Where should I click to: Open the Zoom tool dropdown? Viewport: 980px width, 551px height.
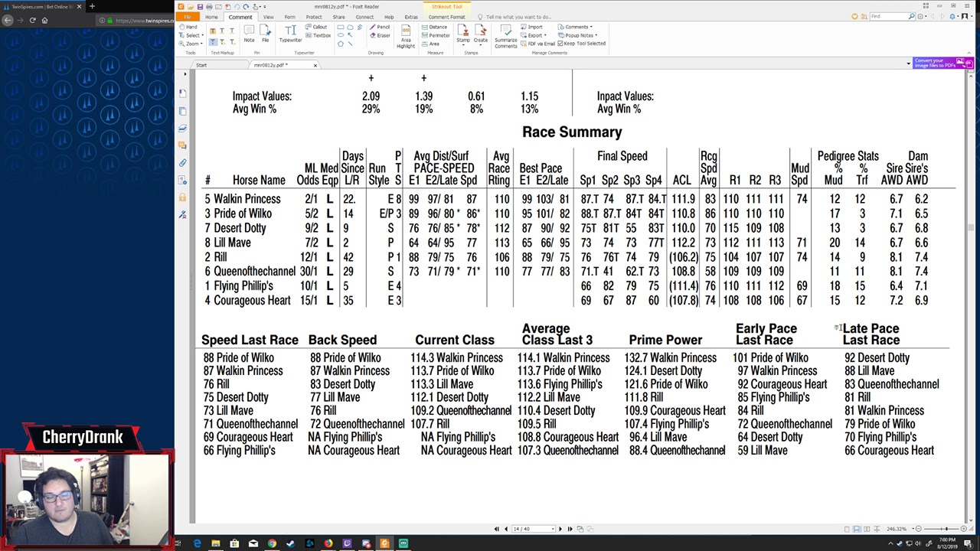coord(192,44)
